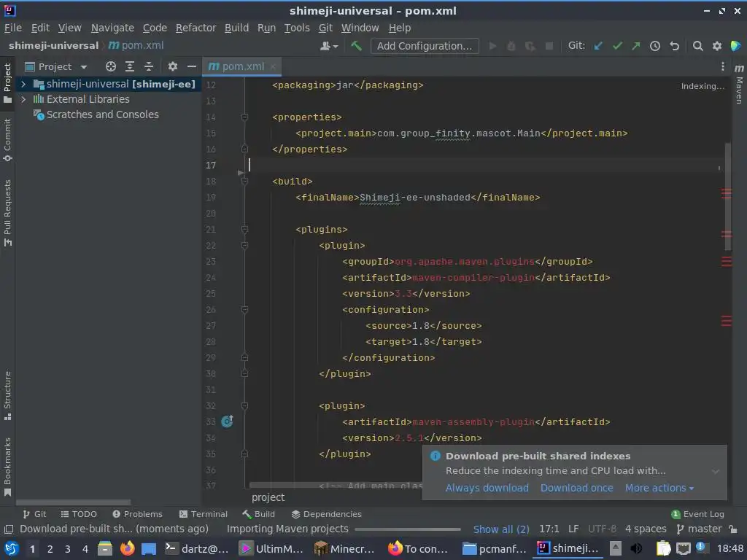This screenshot has height=560, width=747.
Task: Collapse the properties tag fold marker
Action: pyautogui.click(x=244, y=117)
